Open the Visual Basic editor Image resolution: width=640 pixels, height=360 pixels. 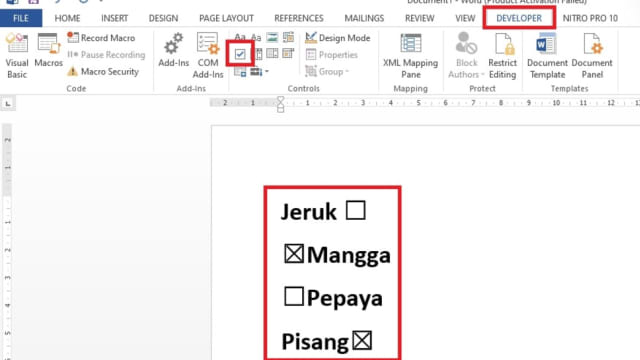[17, 56]
